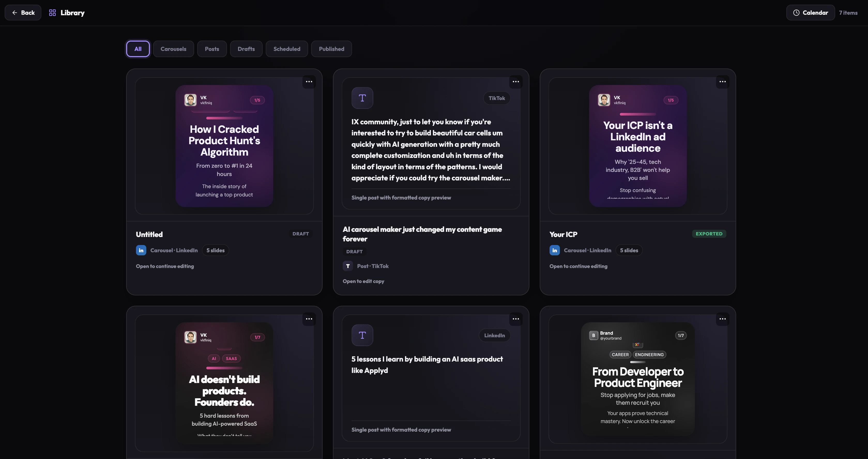Open the three-dot menu on the TikTok post card
This screenshot has height=459, width=868.
[515, 82]
